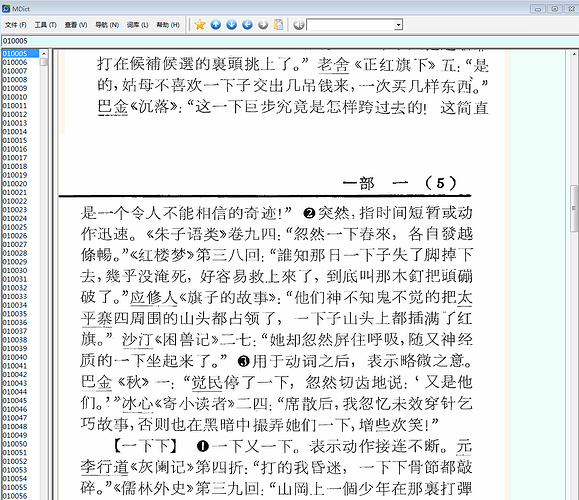Select entry 010027 in the index list
The image size is (579, 500).
click(15, 244)
